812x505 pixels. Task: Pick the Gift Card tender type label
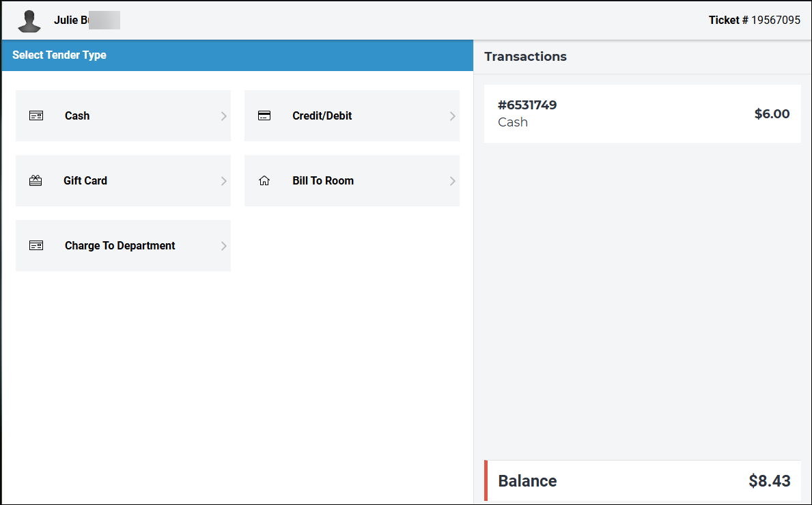(x=85, y=180)
